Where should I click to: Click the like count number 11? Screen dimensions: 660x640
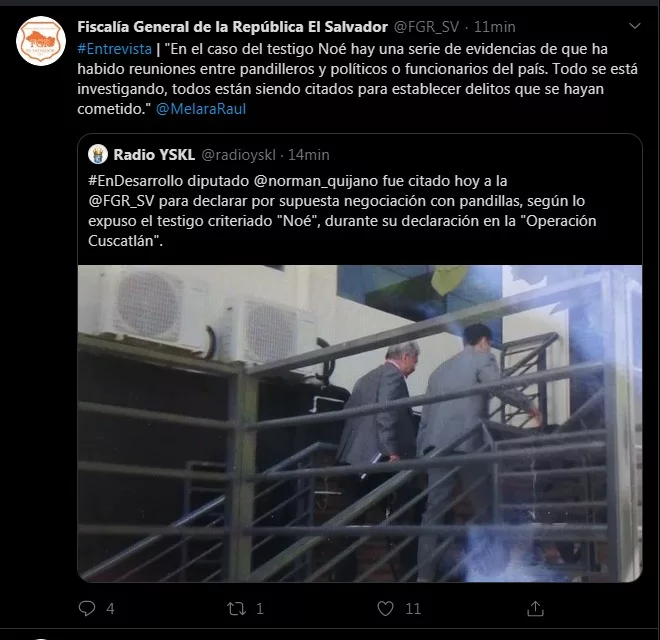click(x=413, y=609)
